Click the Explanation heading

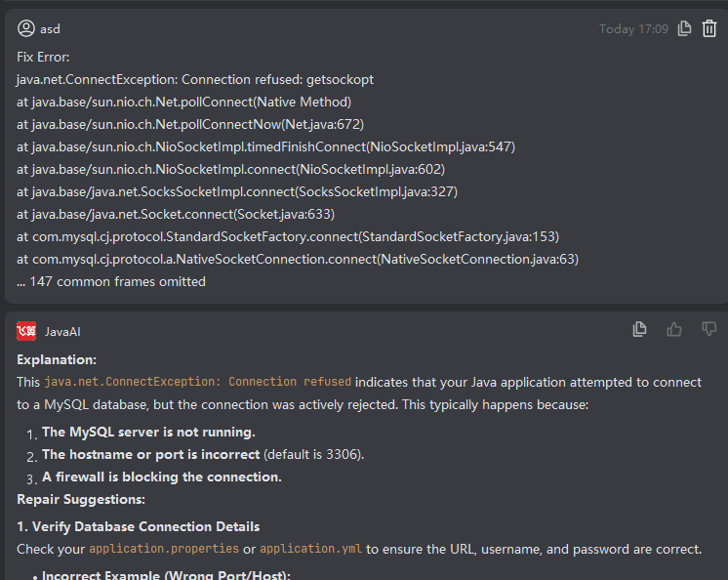coord(57,359)
